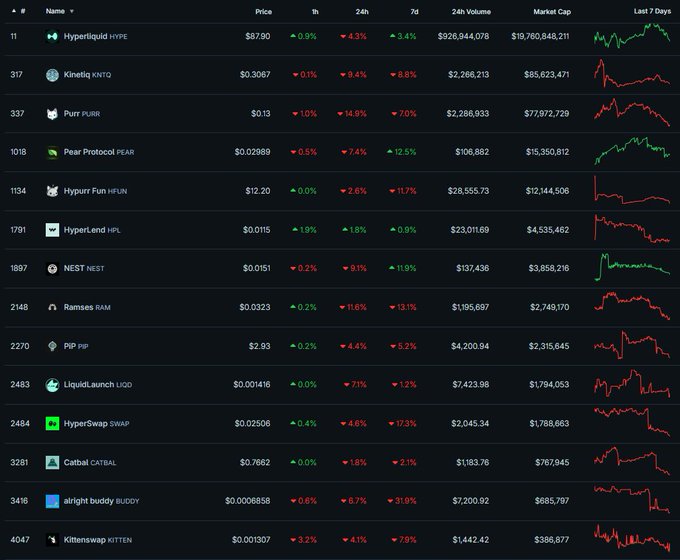
Task: Click the Catbal coin logo
Action: (52, 462)
